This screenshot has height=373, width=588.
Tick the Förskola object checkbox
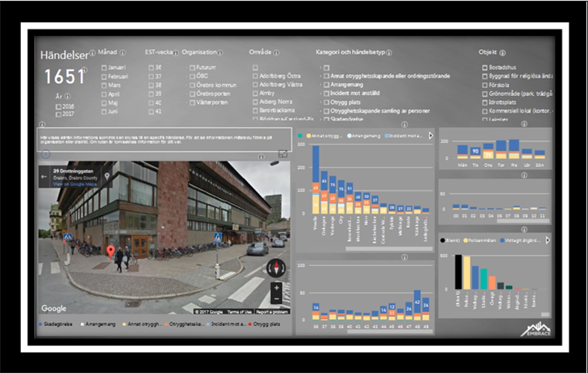[485, 85]
